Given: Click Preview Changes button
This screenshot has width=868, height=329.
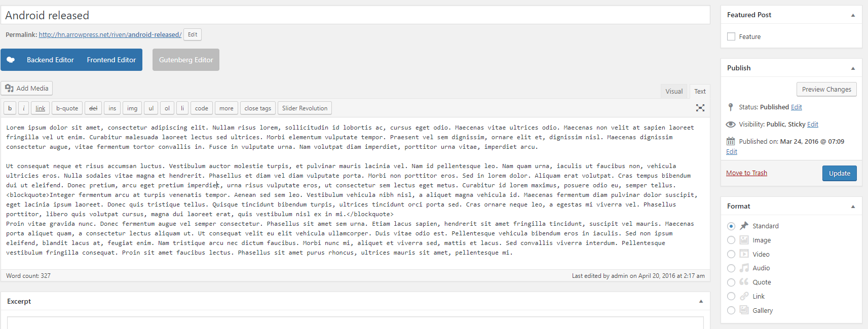Looking at the screenshot, I should 826,89.
